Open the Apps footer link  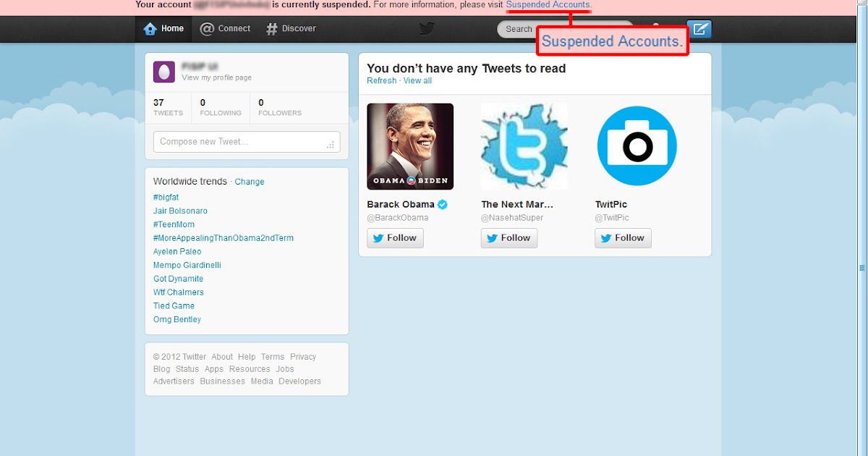pyautogui.click(x=214, y=369)
